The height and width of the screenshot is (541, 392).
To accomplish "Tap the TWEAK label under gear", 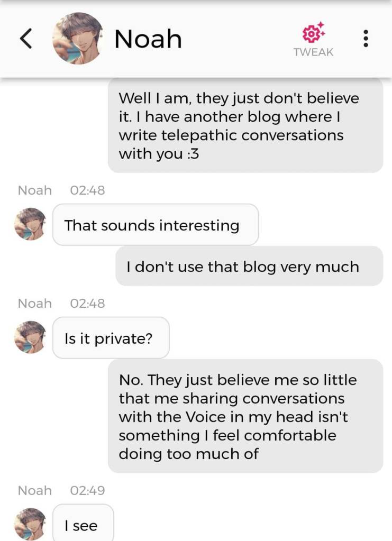I will coord(314,52).
